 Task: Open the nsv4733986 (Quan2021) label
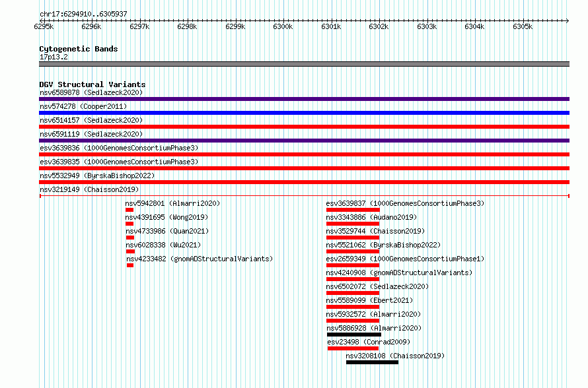[167, 231]
